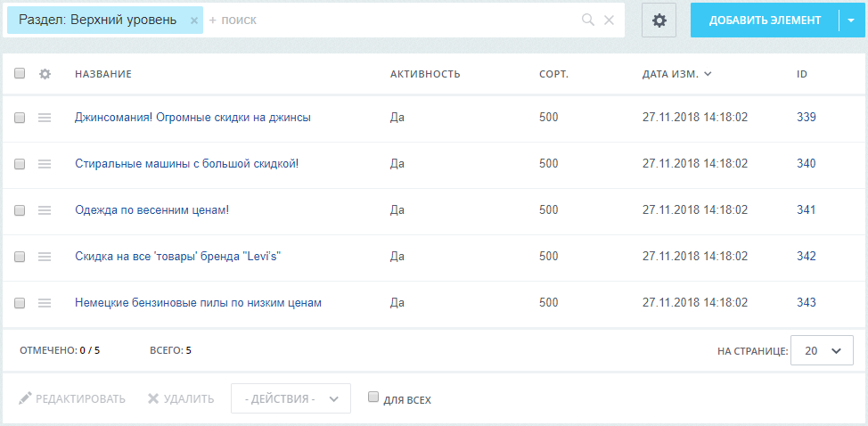Check the box for 'Стиральные машины' row
The height and width of the screenshot is (426, 868).
(20, 164)
